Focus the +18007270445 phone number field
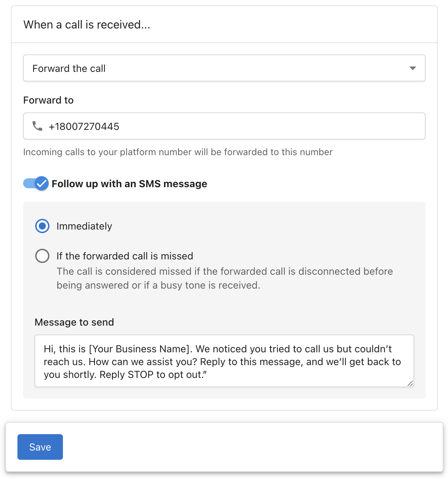The width and height of the screenshot is (448, 479). 224,126
